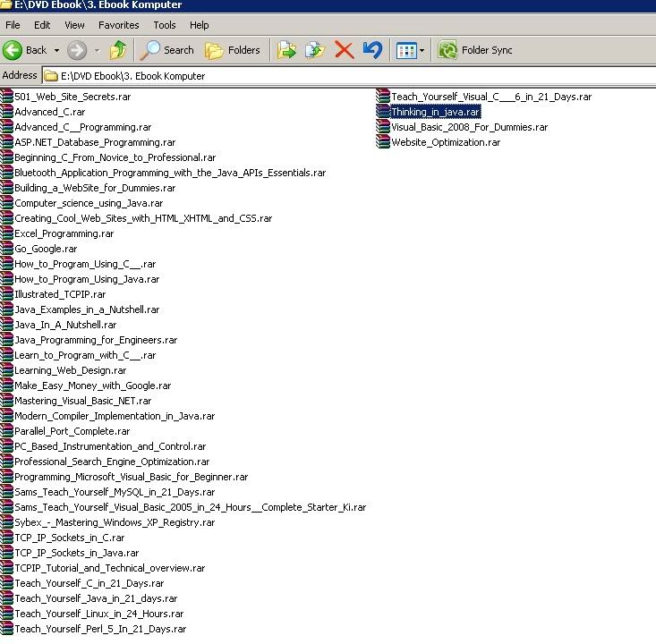Select Visual_Basic_2008_For_Dummies.rar archive icon
The height and width of the screenshot is (644, 656).
pos(383,127)
